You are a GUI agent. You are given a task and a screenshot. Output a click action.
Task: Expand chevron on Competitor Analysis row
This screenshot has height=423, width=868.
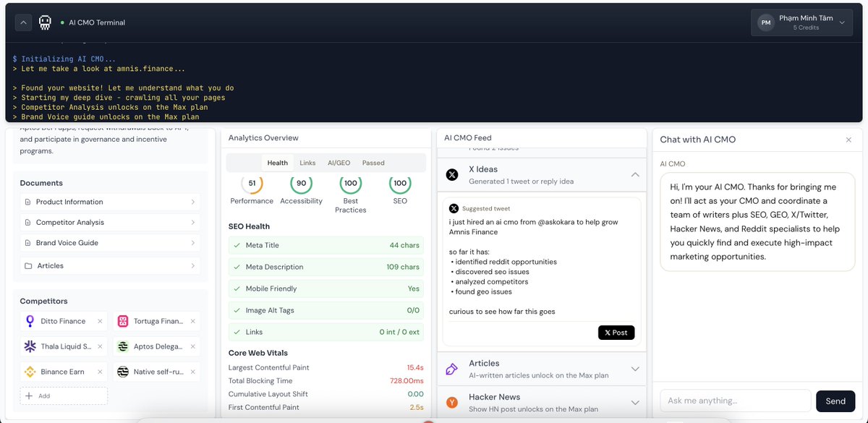(193, 223)
